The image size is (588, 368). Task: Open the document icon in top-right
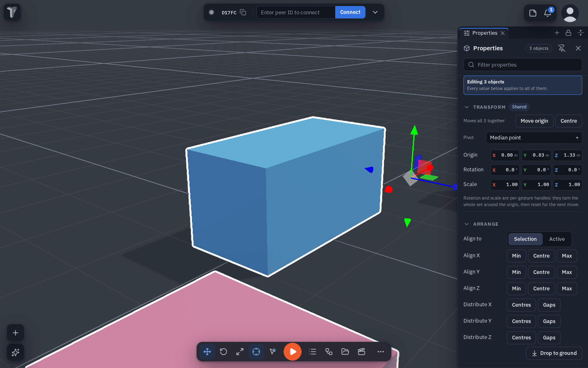click(x=533, y=13)
